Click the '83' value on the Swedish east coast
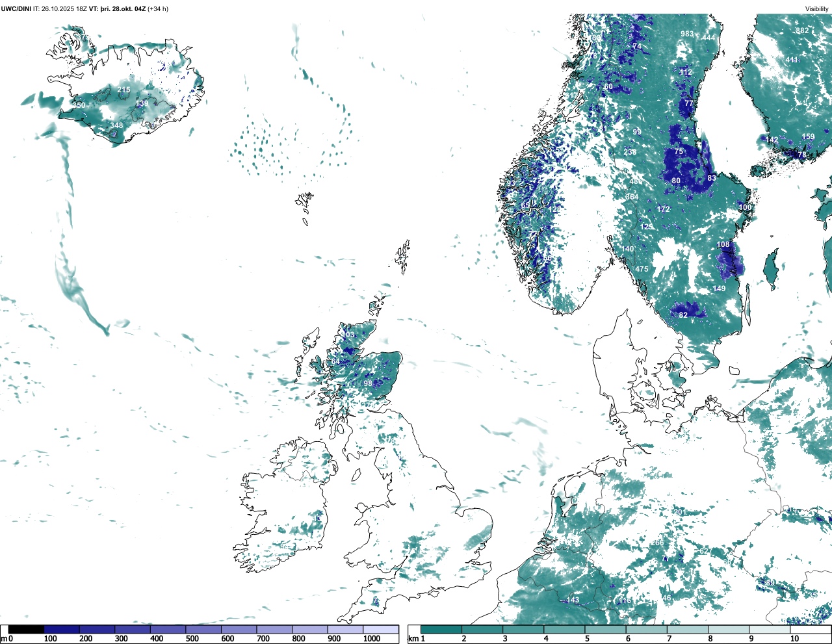 (x=712, y=178)
